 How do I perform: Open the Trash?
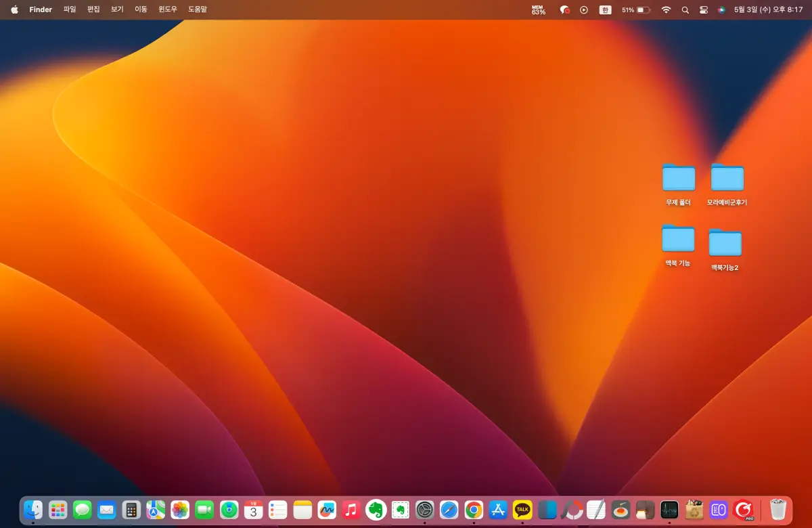[x=778, y=510]
